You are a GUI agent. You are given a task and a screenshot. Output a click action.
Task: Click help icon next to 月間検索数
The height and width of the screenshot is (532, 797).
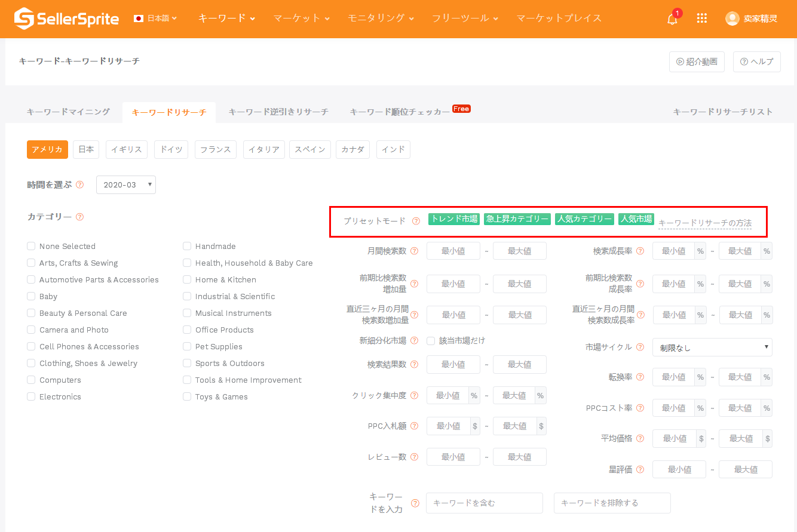[x=414, y=251]
